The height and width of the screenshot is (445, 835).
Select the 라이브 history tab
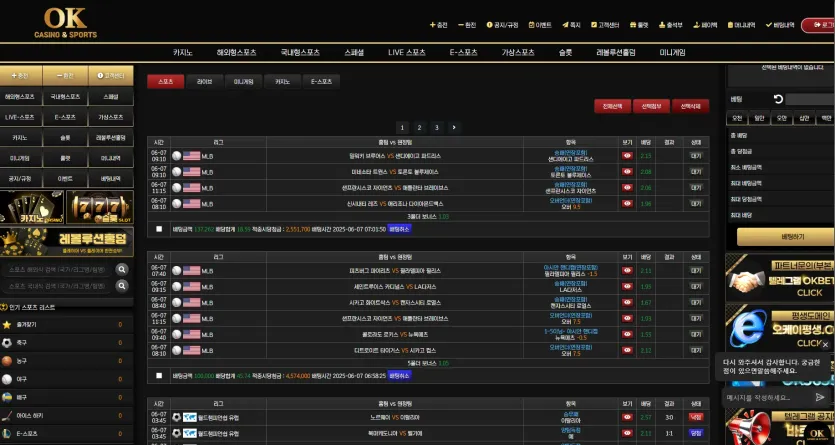[204, 81]
